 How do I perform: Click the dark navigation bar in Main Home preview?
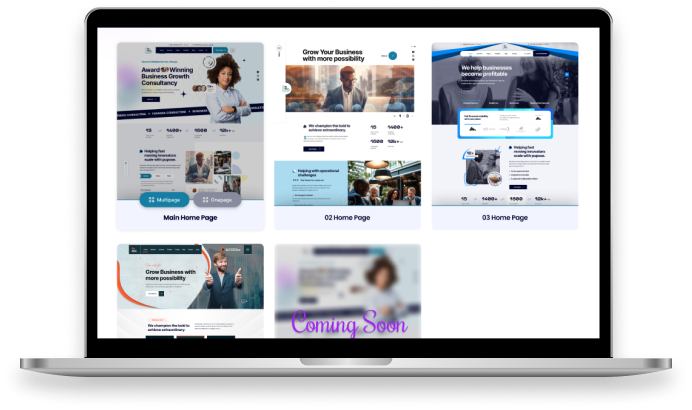(x=186, y=49)
